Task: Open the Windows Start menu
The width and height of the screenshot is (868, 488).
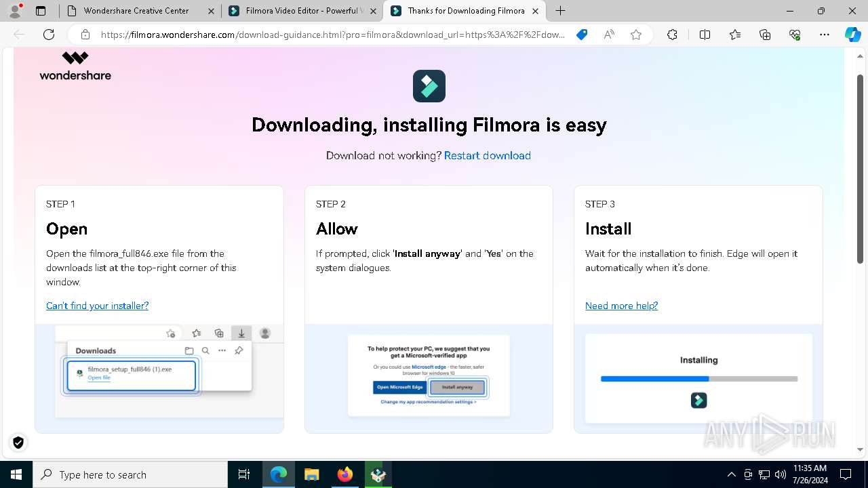Action: tap(16, 474)
